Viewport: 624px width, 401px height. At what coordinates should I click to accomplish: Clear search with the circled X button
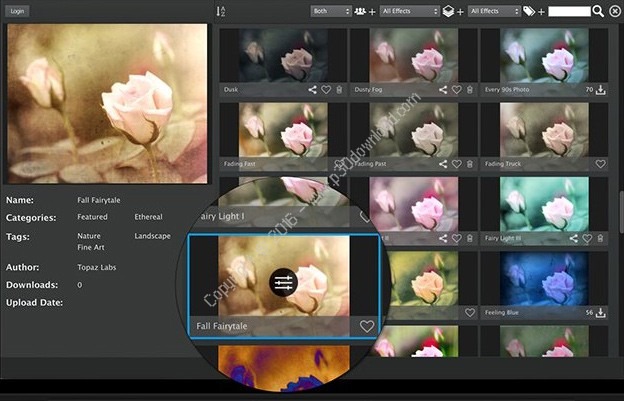[x=613, y=11]
